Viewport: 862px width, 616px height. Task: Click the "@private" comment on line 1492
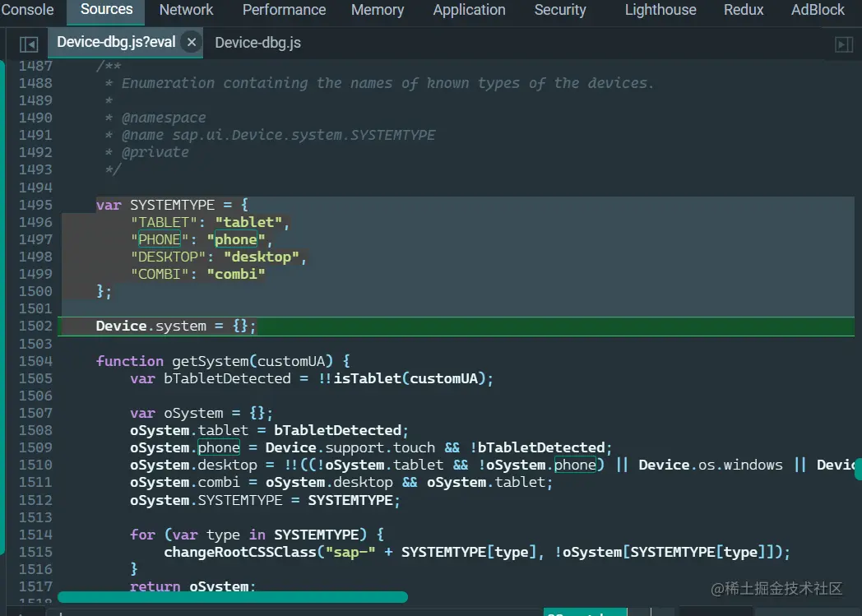click(x=155, y=152)
